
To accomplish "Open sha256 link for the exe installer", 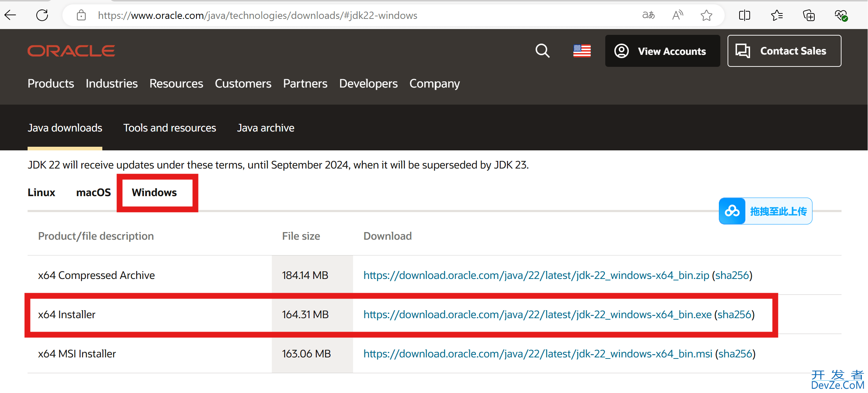I will tap(734, 315).
